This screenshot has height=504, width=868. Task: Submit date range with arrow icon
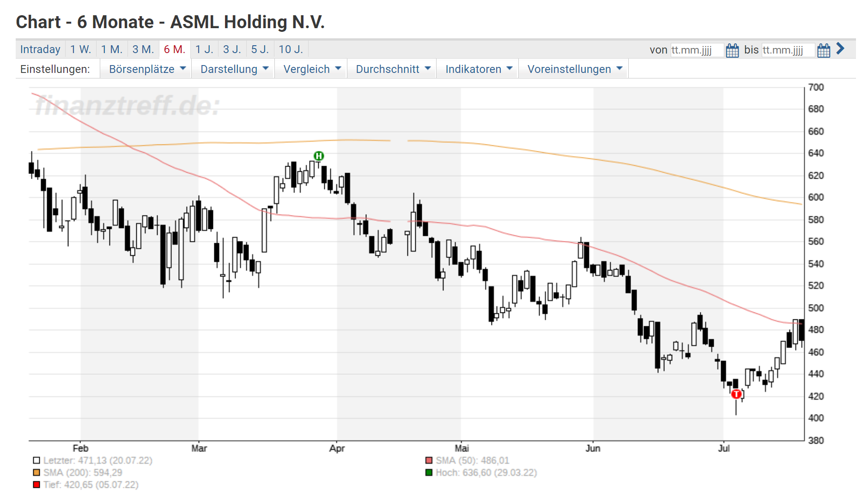[840, 48]
